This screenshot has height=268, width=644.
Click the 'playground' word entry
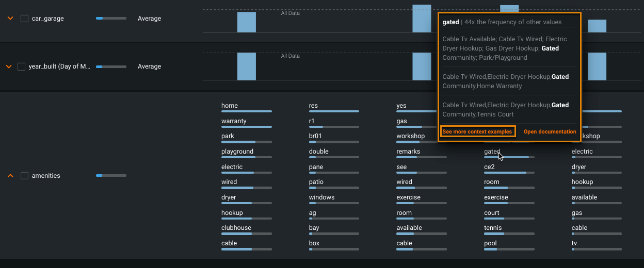[237, 152]
